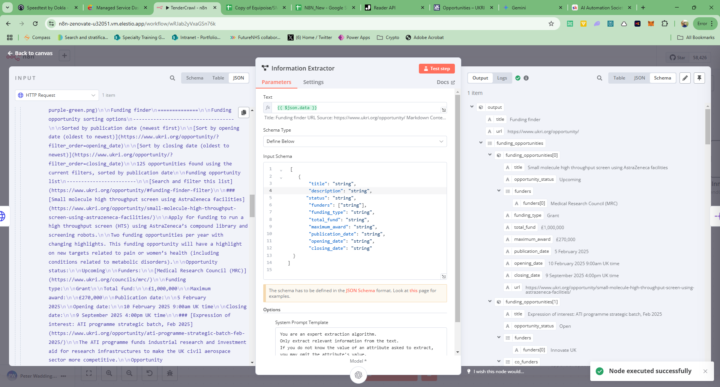Open the tab search chevron in Chrome
Screen dimensions: 720x387
(7, 7)
